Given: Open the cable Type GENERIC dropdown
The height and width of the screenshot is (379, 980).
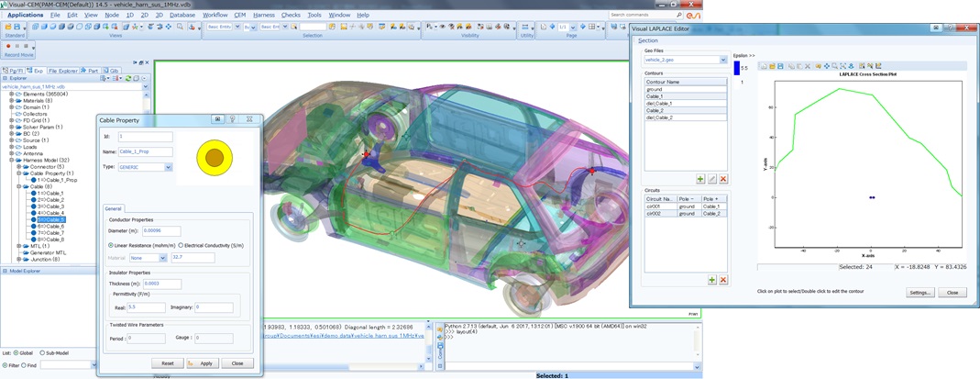Looking at the screenshot, I should 169,168.
